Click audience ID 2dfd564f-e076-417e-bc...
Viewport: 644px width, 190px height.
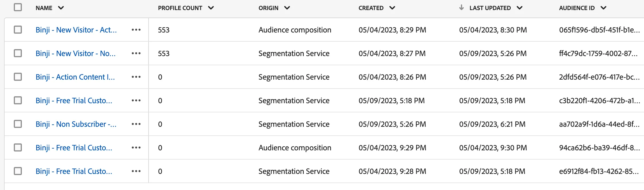(x=599, y=77)
